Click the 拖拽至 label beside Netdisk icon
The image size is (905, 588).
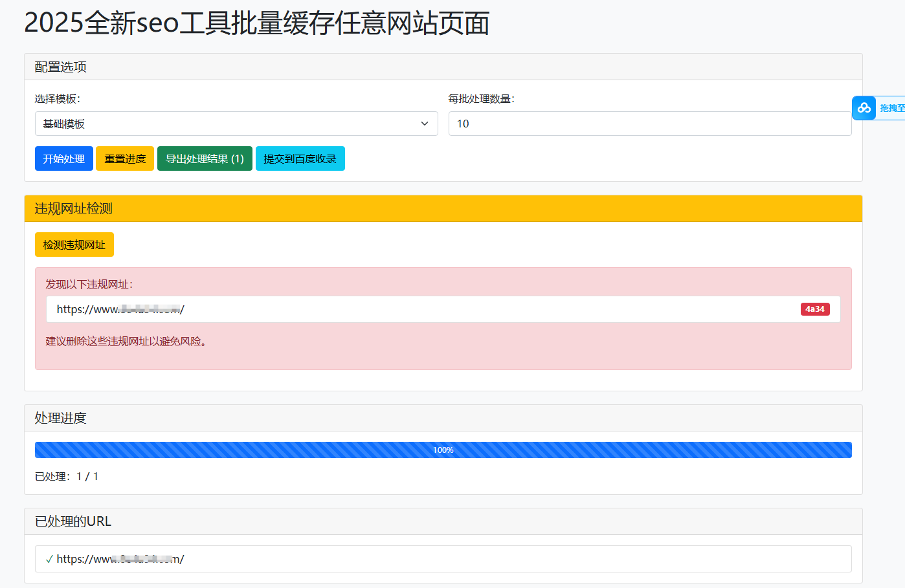coord(891,108)
